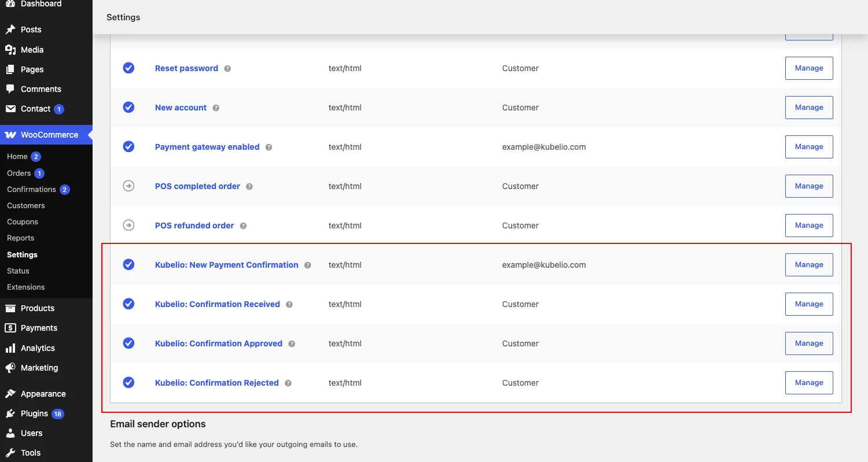Click the WooCommerce logo icon
The width and height of the screenshot is (868, 462).
tap(10, 135)
